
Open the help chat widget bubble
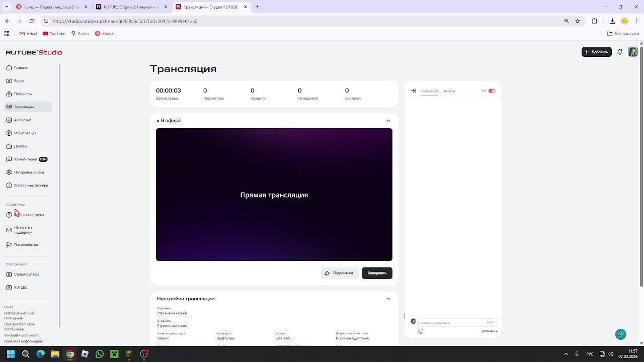pyautogui.click(x=620, y=334)
